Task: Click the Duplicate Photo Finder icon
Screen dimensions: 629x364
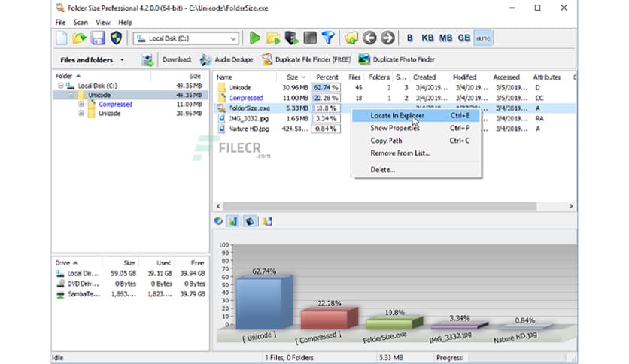Action: pos(364,59)
